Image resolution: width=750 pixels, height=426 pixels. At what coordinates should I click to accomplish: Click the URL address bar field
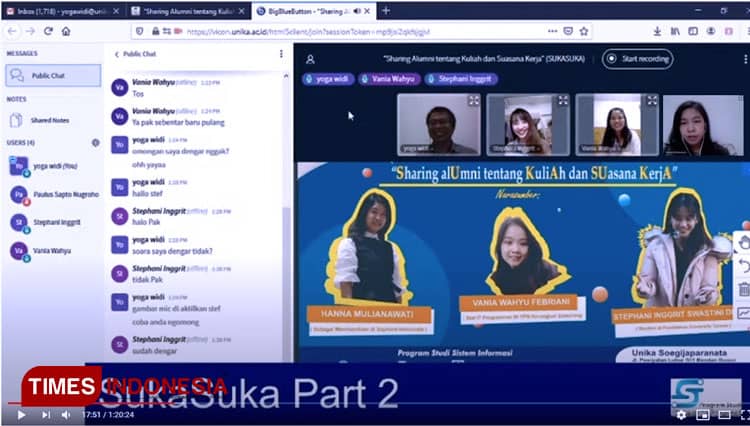coord(359,32)
